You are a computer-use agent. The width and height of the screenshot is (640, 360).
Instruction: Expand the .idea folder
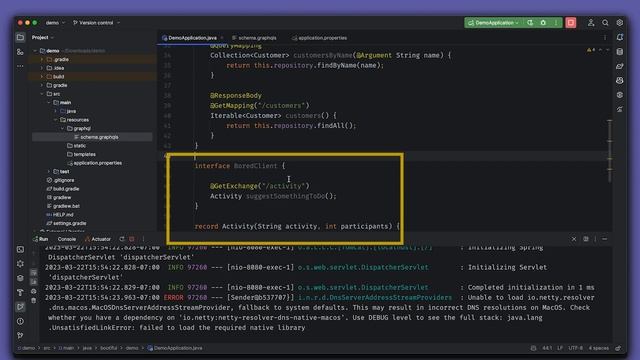coord(42,68)
